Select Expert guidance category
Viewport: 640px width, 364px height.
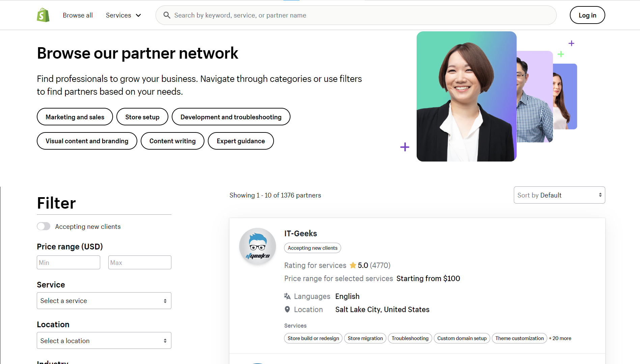(241, 141)
